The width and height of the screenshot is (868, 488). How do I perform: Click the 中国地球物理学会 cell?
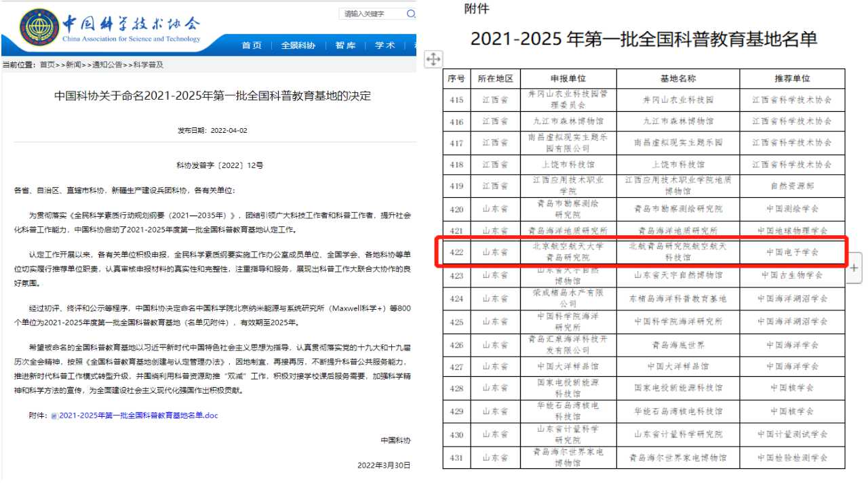pyautogui.click(x=792, y=230)
